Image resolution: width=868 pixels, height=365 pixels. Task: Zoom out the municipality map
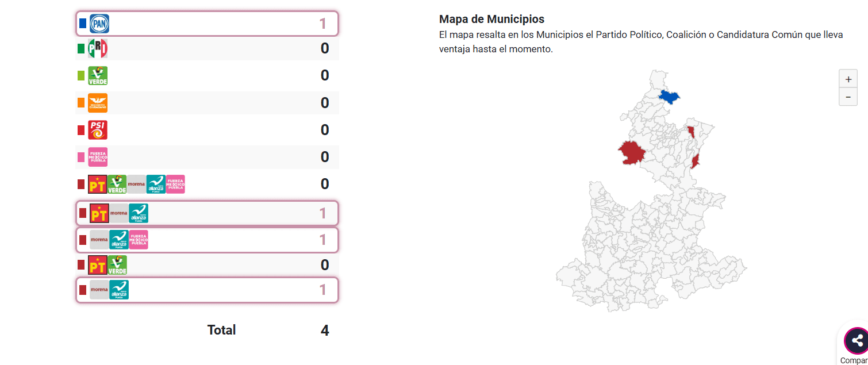pyautogui.click(x=848, y=97)
